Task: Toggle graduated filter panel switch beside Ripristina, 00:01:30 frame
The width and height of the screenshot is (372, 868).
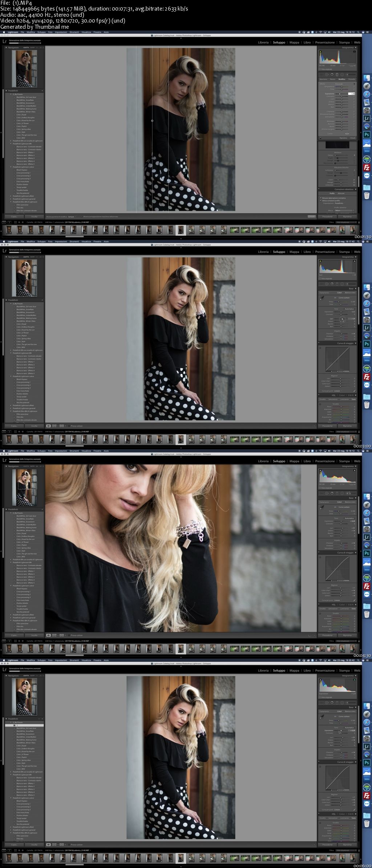Action: click(320, 138)
